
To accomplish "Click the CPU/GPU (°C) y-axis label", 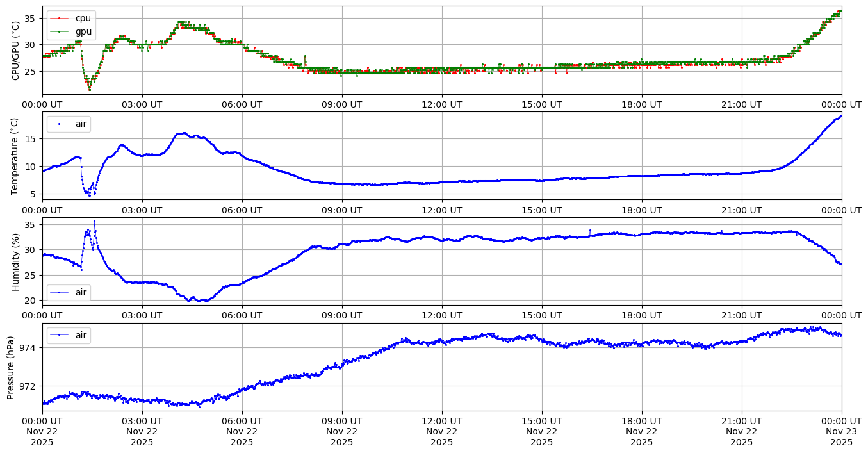I will click(x=16, y=51).
